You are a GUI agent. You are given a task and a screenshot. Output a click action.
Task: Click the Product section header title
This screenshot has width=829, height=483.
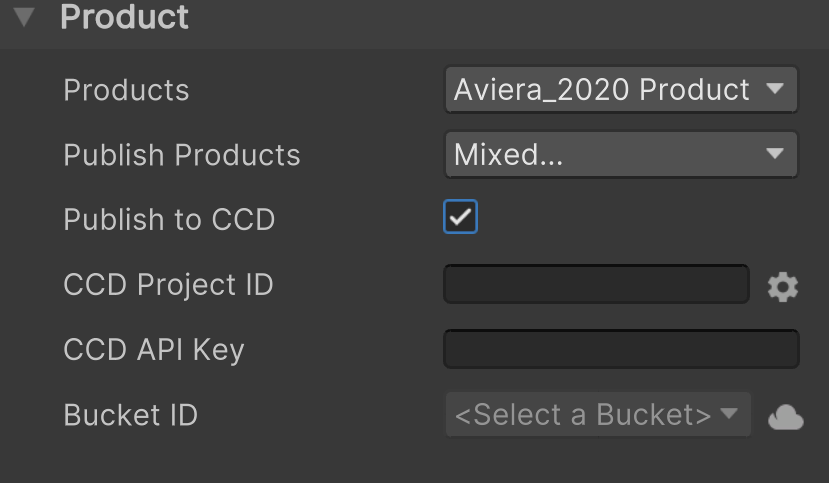point(124,17)
